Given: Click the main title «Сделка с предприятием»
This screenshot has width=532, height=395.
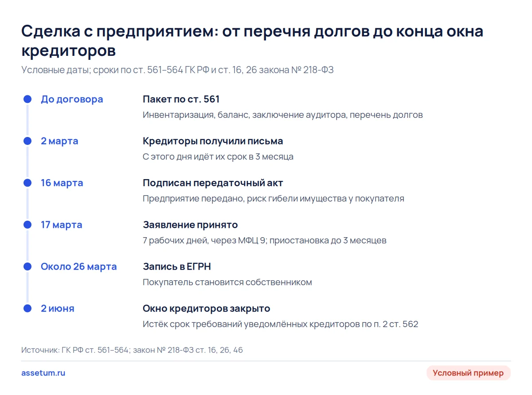Looking at the screenshot, I should [x=252, y=41].
